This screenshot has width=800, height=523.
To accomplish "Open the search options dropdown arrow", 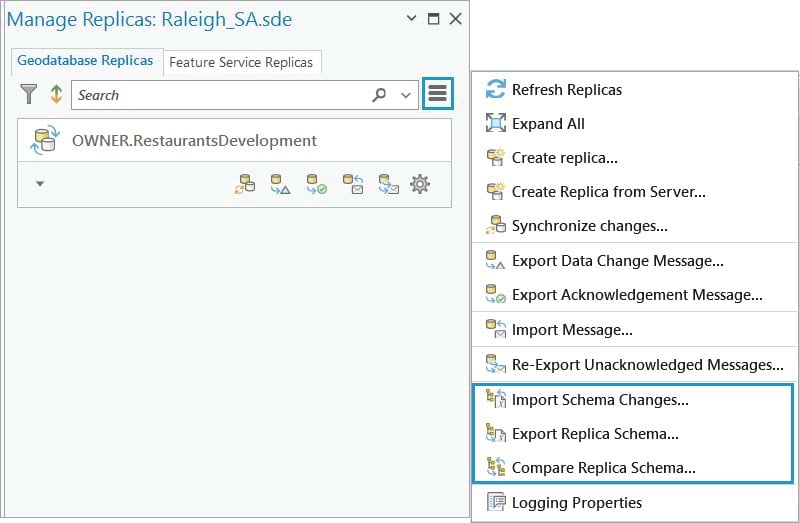I will pyautogui.click(x=406, y=95).
